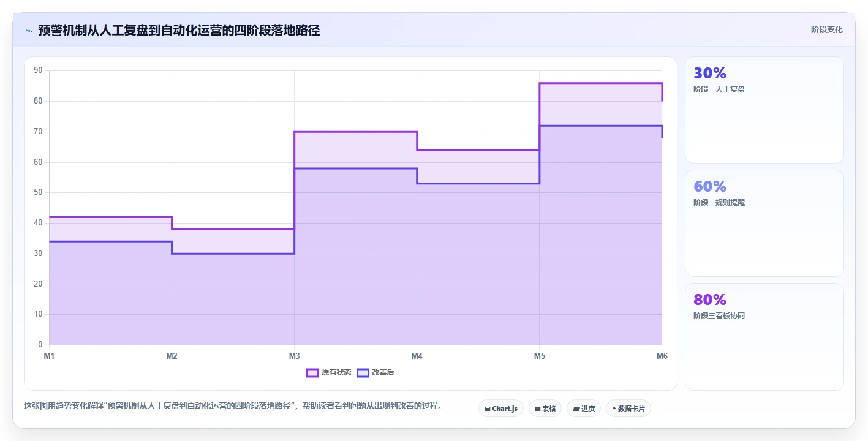Click the M1 x-axis label
Screen dimensions: 868x441
pyautogui.click(x=49, y=356)
